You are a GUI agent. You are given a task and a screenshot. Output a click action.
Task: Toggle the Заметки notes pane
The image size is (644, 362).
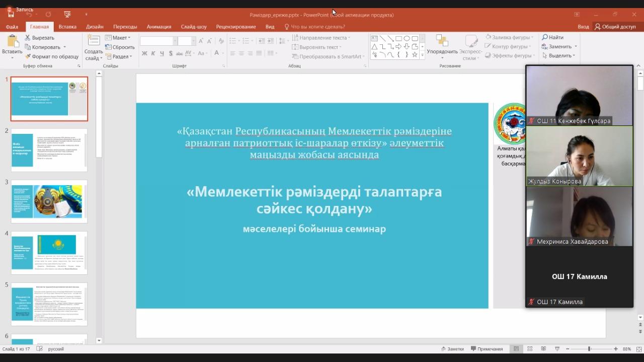pyautogui.click(x=452, y=349)
